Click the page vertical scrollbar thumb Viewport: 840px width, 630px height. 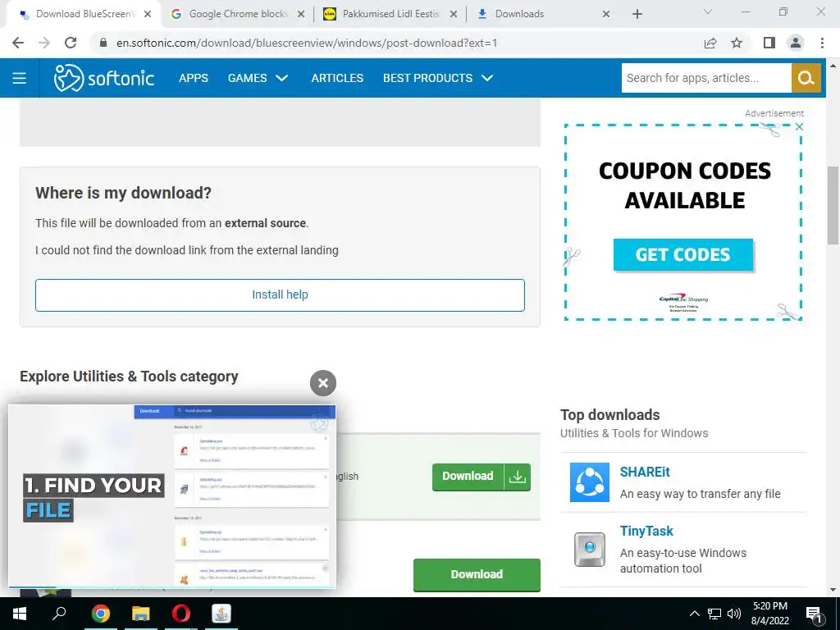click(x=833, y=206)
